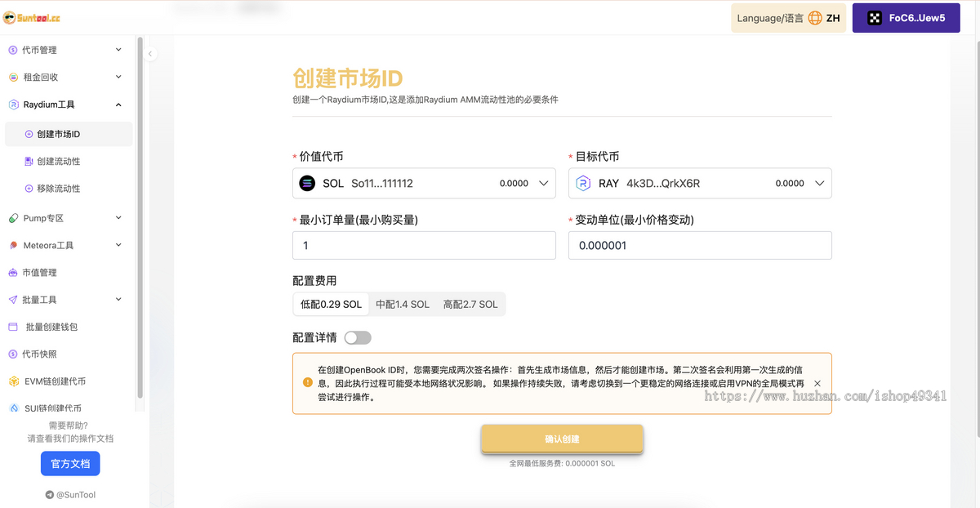Click the 代币管理 coin icon
The width and height of the screenshot is (980, 508).
tap(13, 50)
